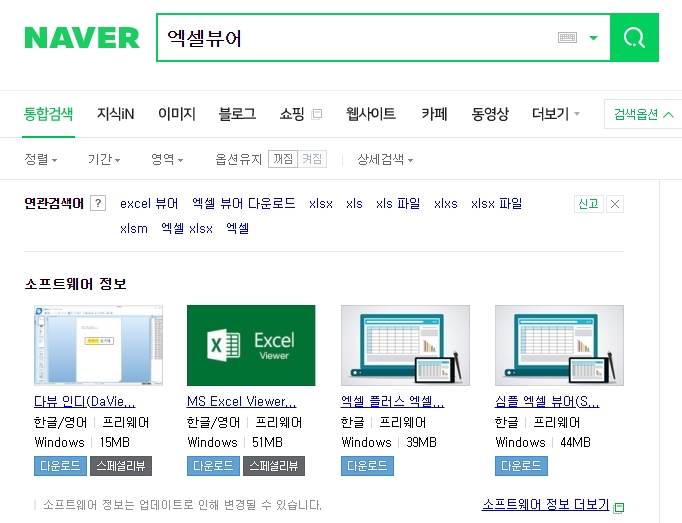Screen dimensions: 682x523
Task: Click related search 'xlsm'
Action: 134,228
